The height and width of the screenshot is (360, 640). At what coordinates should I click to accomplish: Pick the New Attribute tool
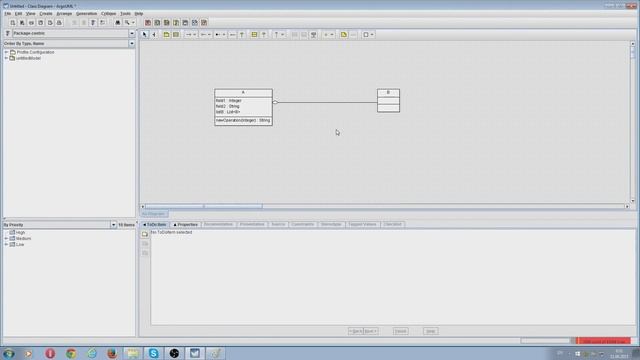pyautogui.click(x=294, y=35)
